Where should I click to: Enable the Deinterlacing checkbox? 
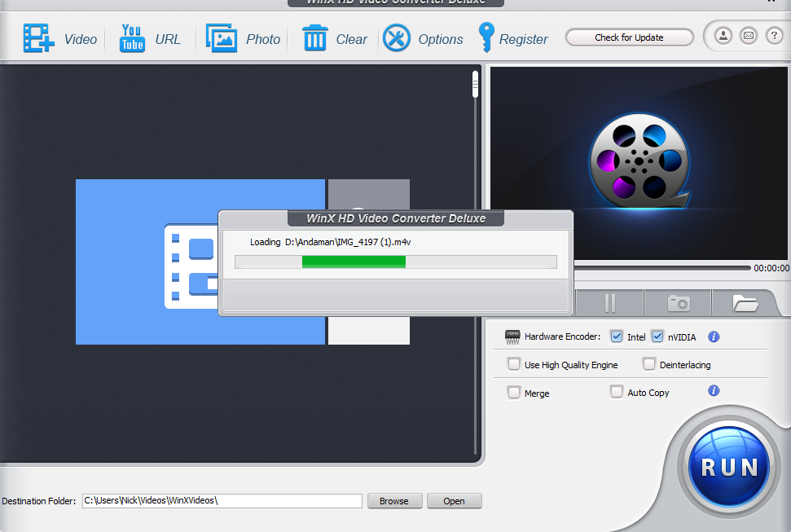[649, 364]
